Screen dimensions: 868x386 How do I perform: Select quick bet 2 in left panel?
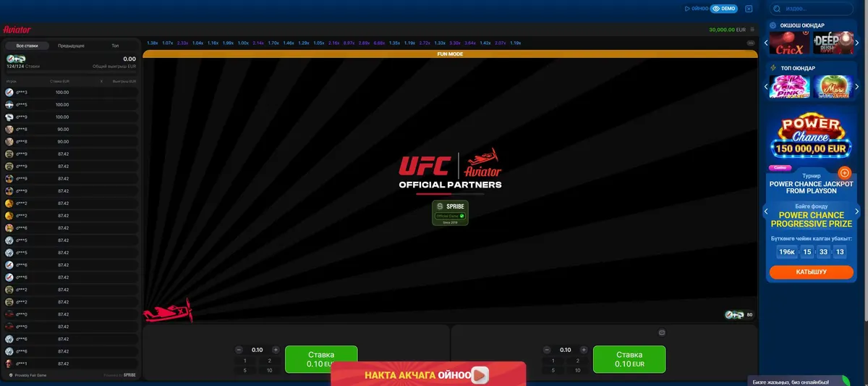tap(270, 361)
